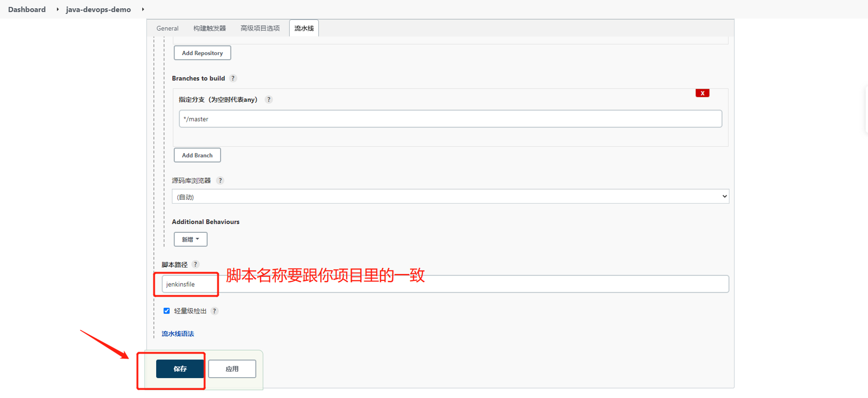Select the 流水线 tab
Screen dimensions: 868x398
point(304,28)
